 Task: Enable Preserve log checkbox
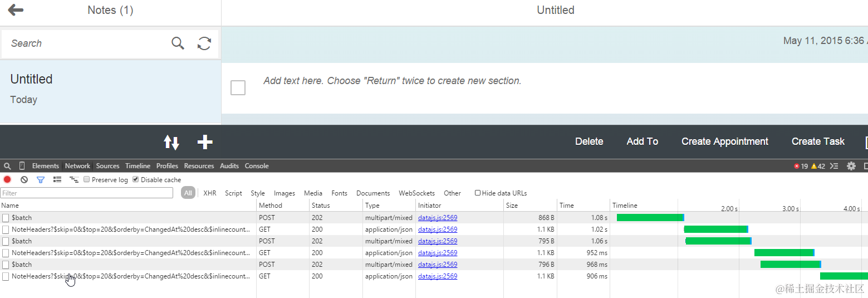pyautogui.click(x=86, y=180)
